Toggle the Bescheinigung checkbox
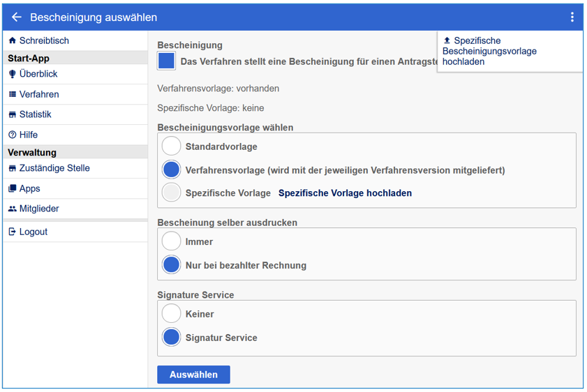 (166, 61)
